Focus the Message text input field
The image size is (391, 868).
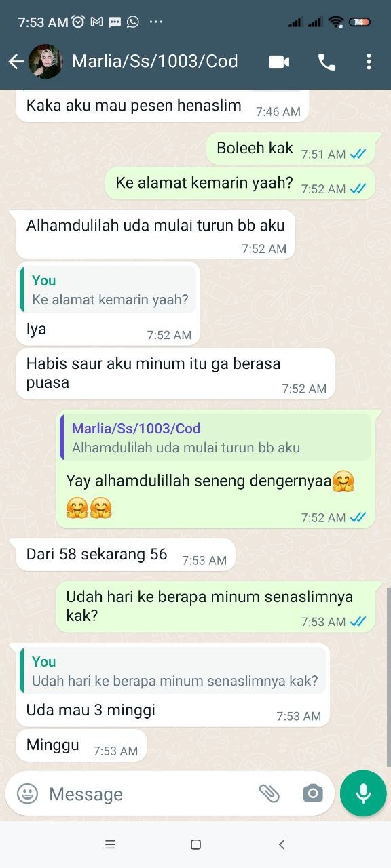click(x=149, y=793)
